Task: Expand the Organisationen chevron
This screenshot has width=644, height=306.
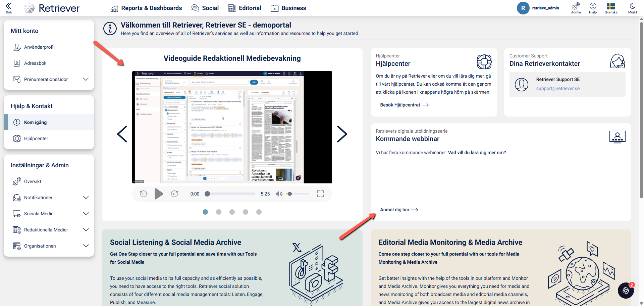Action: [x=86, y=246]
